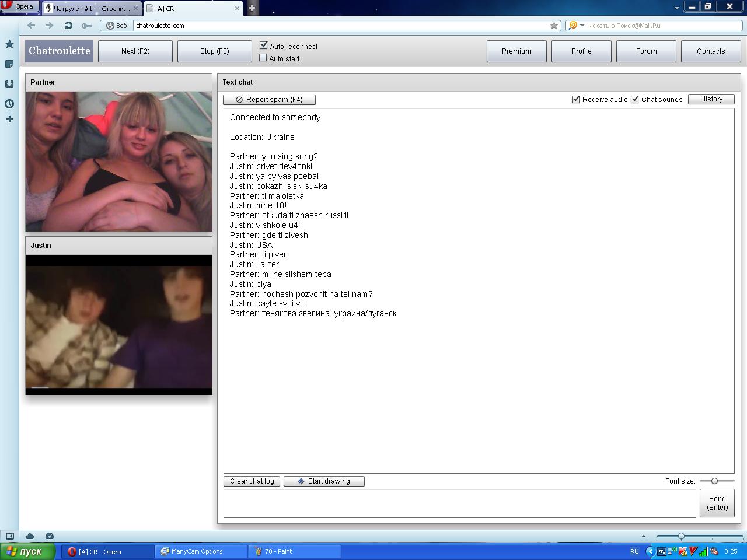
Task: Click the system clock showing 3:25
Action: [731, 551]
